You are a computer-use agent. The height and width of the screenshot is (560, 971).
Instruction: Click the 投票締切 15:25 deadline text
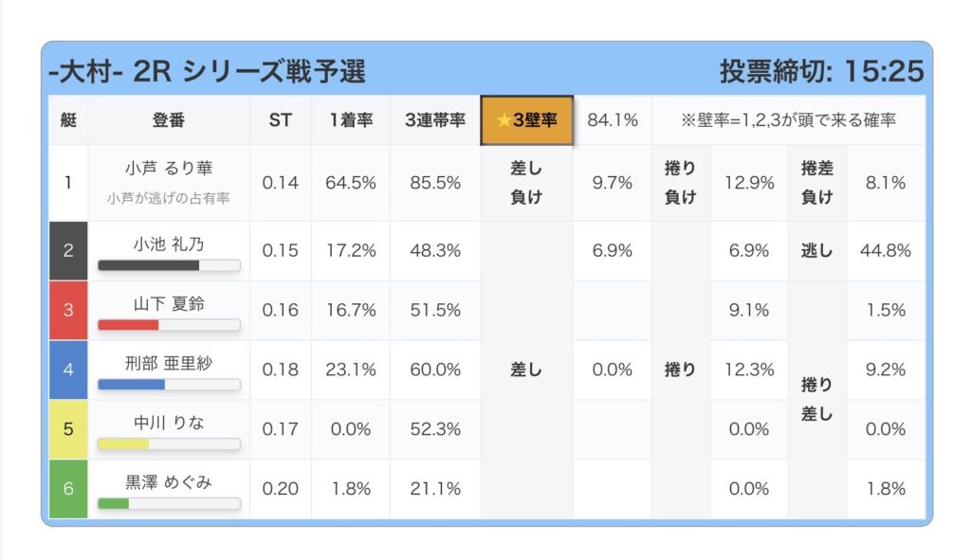pyautogui.click(x=821, y=71)
